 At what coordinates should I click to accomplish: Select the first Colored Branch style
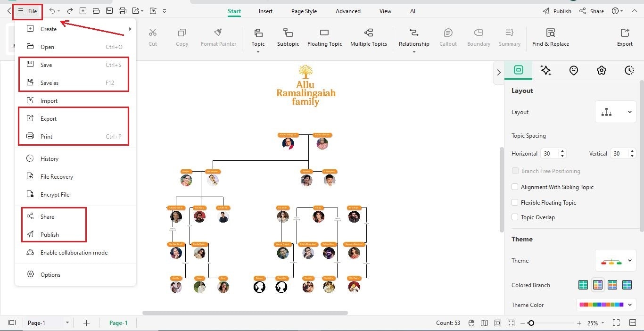click(583, 285)
